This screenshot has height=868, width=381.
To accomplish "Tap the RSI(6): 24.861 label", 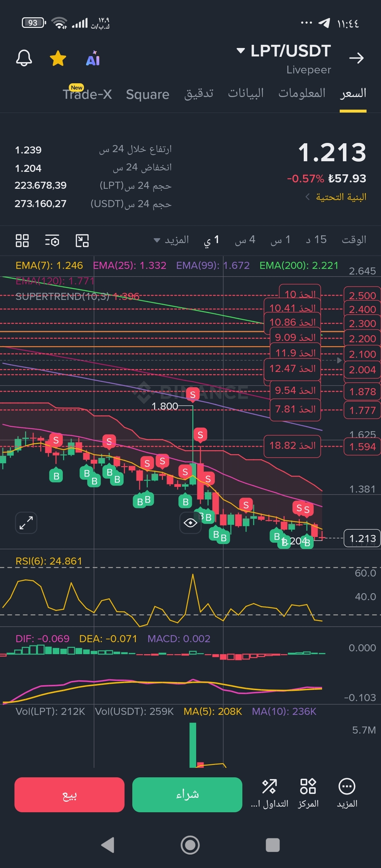I will click(49, 561).
